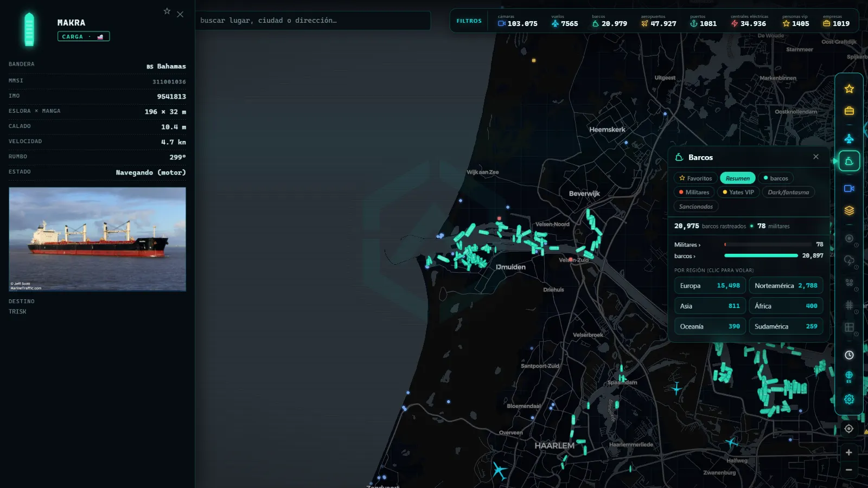Fly to the Oceanía region
Image resolution: width=868 pixels, height=488 pixels.
point(710,326)
